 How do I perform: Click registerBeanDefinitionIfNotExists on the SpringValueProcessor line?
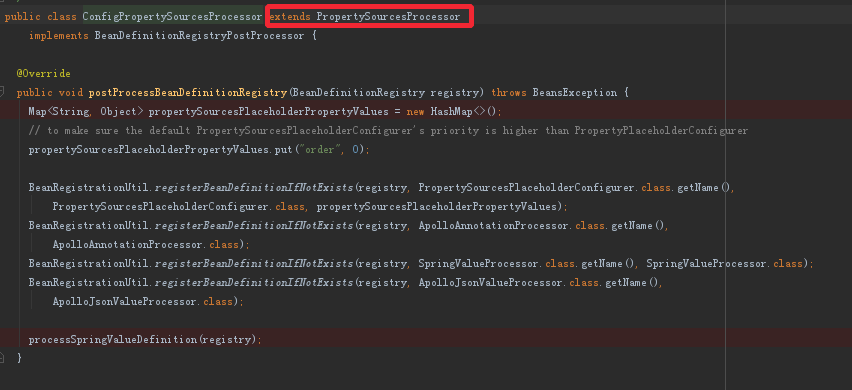[x=254, y=263]
